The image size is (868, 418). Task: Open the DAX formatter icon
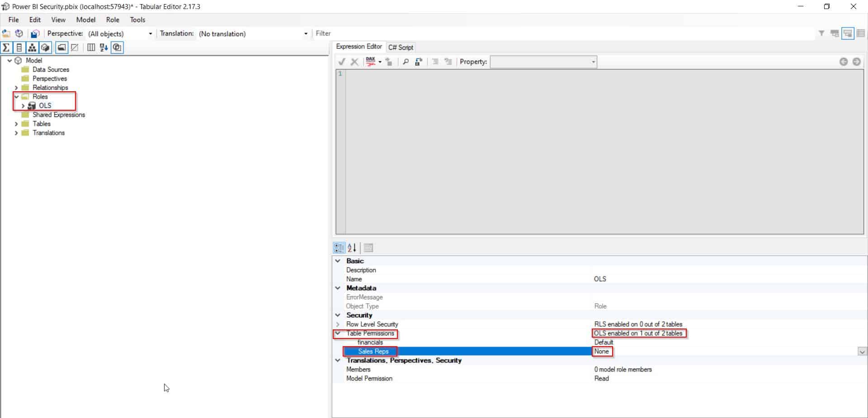(371, 62)
